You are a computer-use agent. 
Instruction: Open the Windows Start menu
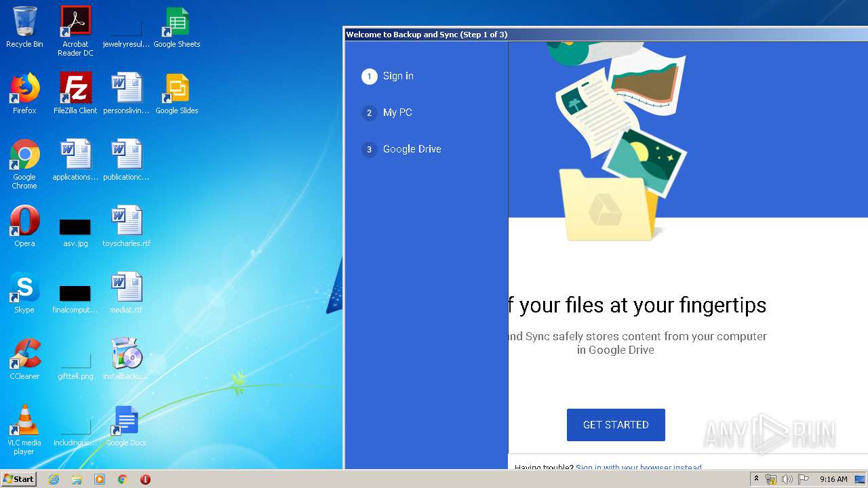tap(19, 479)
